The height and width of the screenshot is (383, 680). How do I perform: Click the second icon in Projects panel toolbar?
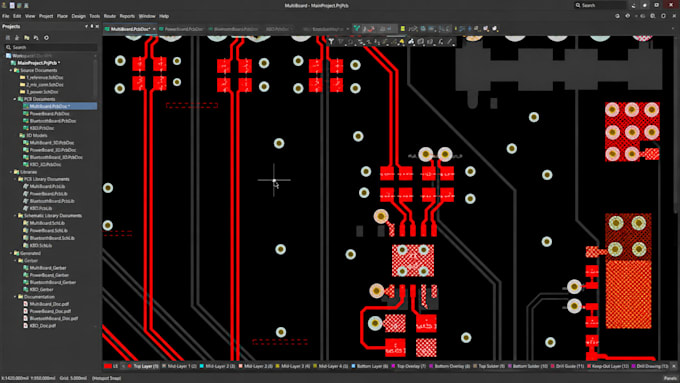[x=17, y=38]
